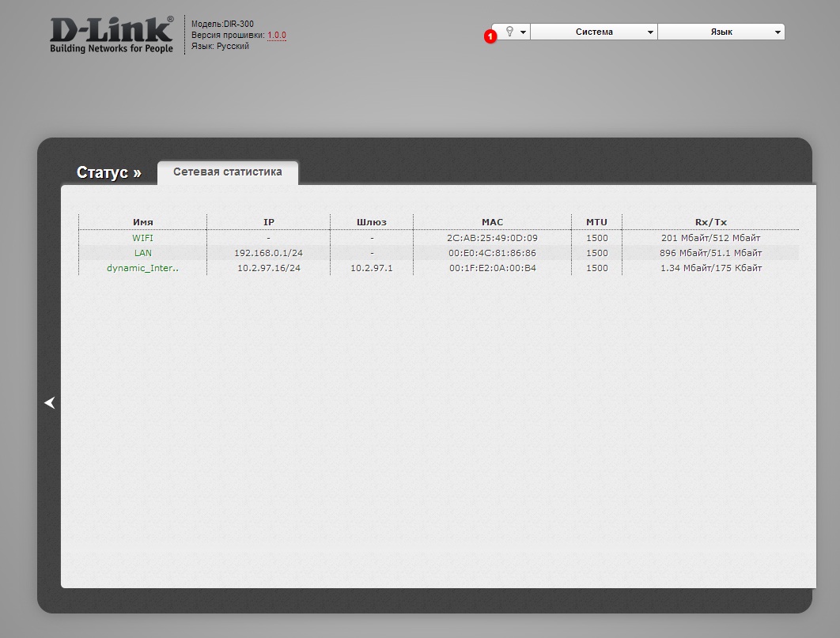Click traffic value 1.34 Мбайт/175 Кбайт
The height and width of the screenshot is (638, 840).
[x=711, y=268]
